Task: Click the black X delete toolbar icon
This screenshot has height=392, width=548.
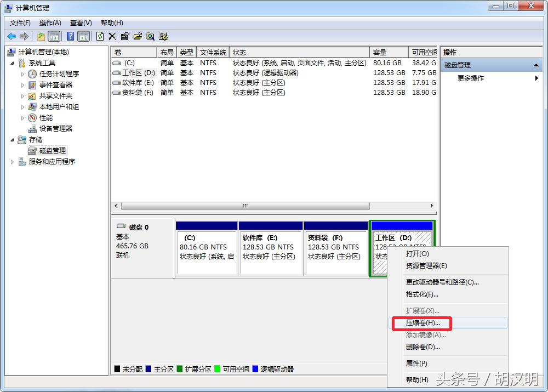Action: (x=112, y=36)
